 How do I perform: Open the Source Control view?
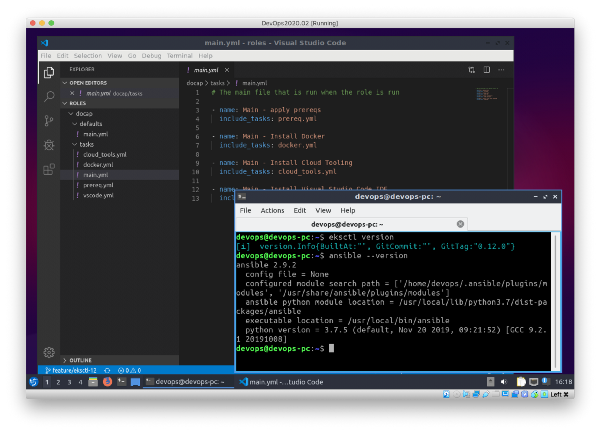[x=49, y=120]
